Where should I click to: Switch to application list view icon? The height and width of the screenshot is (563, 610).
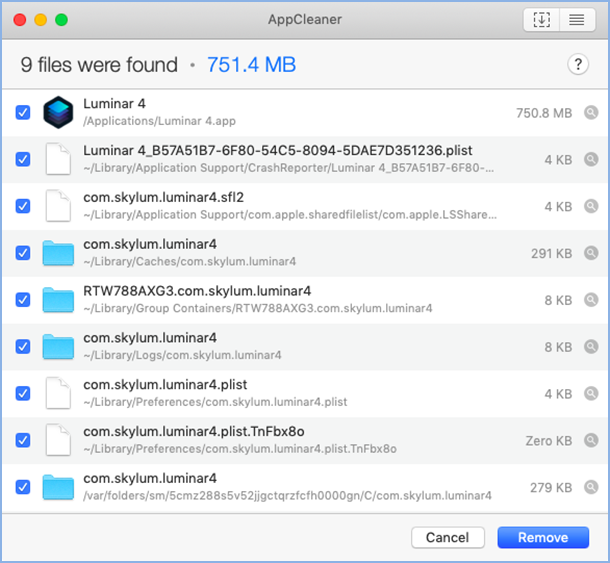(577, 19)
